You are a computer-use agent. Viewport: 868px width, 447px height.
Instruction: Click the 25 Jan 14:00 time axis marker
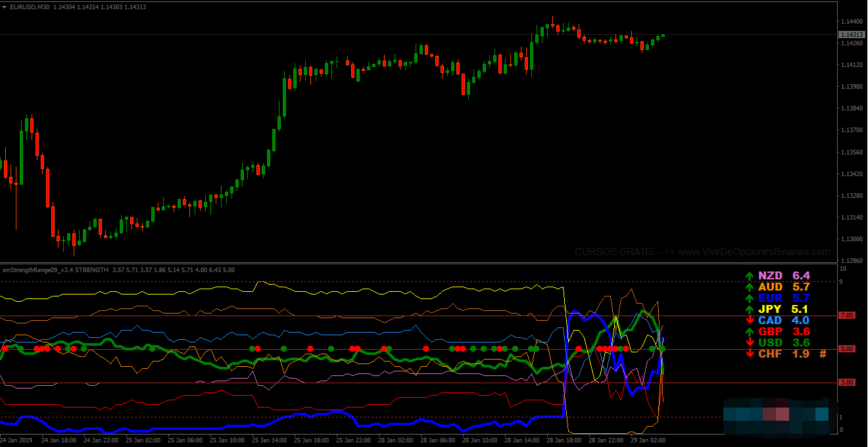tap(270, 440)
